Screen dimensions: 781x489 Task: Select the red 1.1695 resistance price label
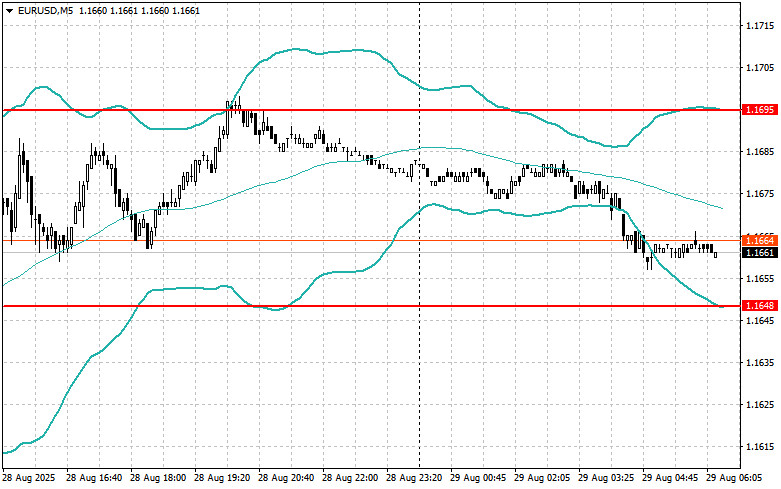point(760,110)
